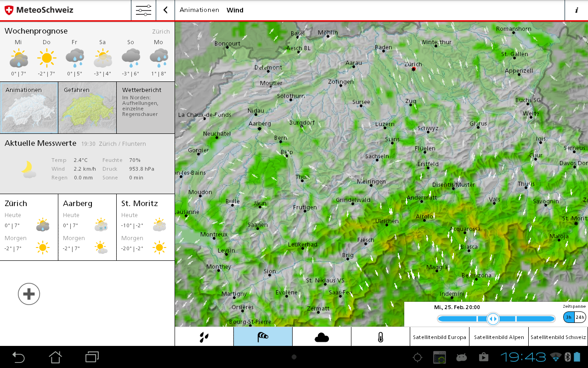Screen dimensions: 588x368
Task: Click the Sion label on the map
Action: [270, 271]
